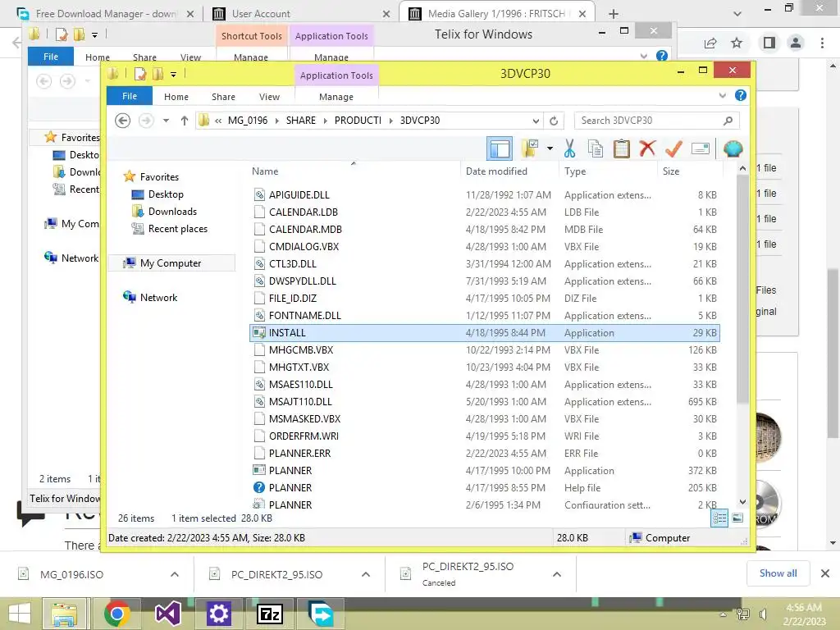Viewport: 840px width, 630px height.
Task: Click the Copy toolbar icon
Action: coord(596,148)
